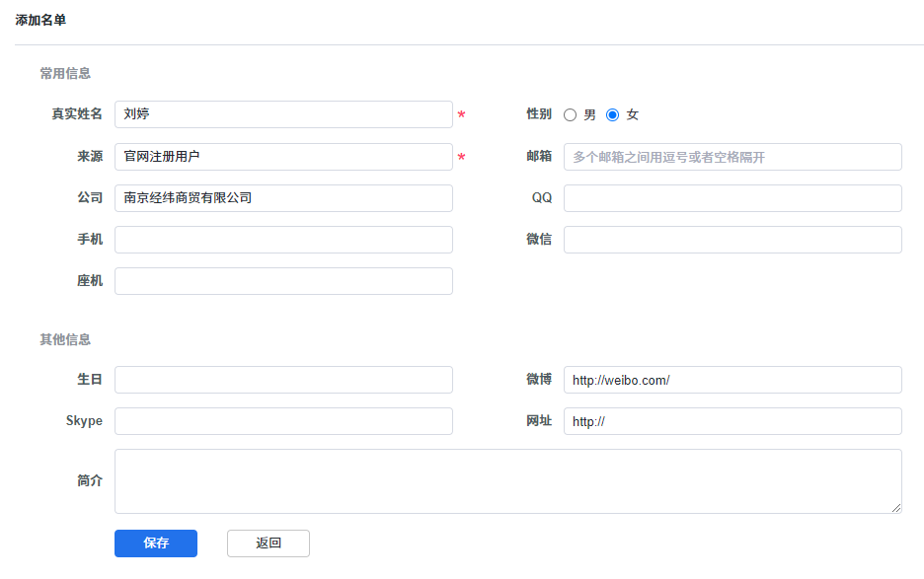Grab the 简介 textarea resize handle
924x579 pixels.
tap(896, 508)
